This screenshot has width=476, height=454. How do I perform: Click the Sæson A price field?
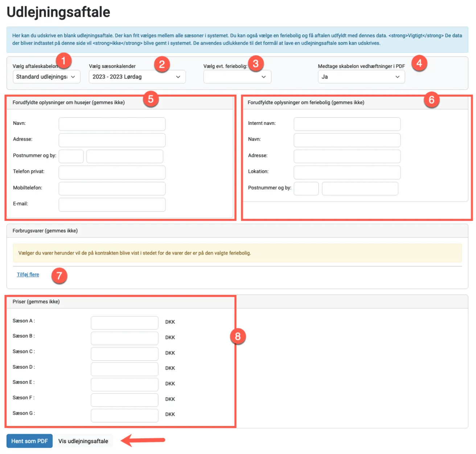[x=124, y=322]
